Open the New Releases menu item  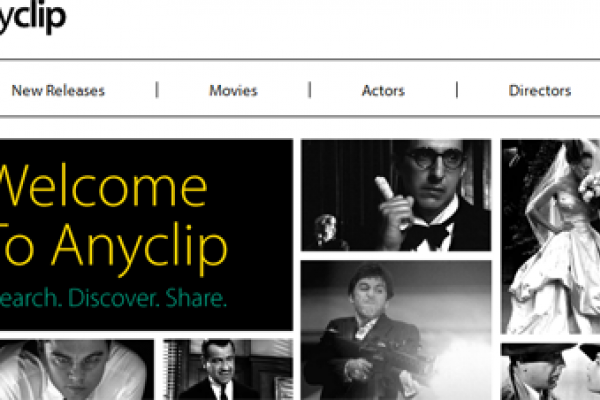[58, 91]
